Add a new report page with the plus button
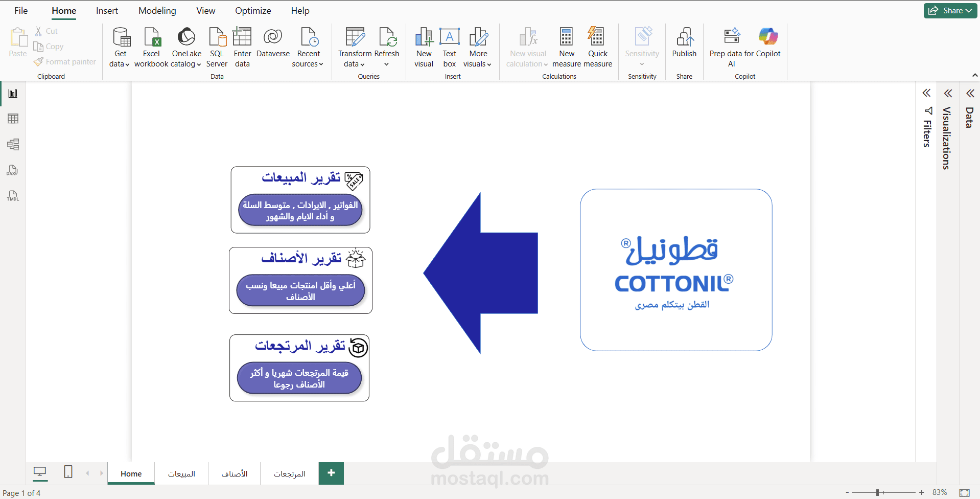Image resolution: width=980 pixels, height=499 pixels. click(331, 473)
